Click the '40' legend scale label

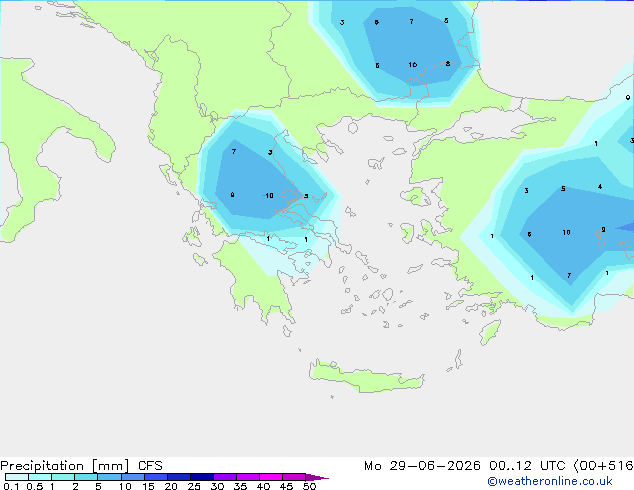(263, 486)
